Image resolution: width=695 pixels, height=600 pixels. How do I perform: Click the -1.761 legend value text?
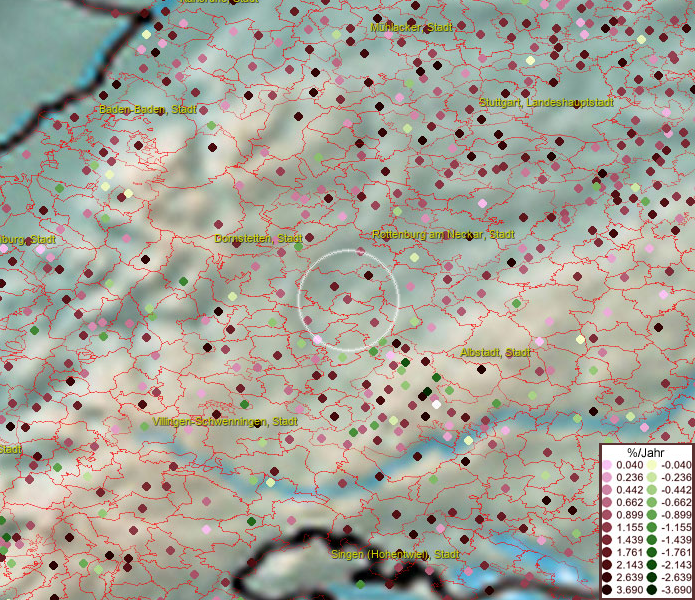pos(676,552)
